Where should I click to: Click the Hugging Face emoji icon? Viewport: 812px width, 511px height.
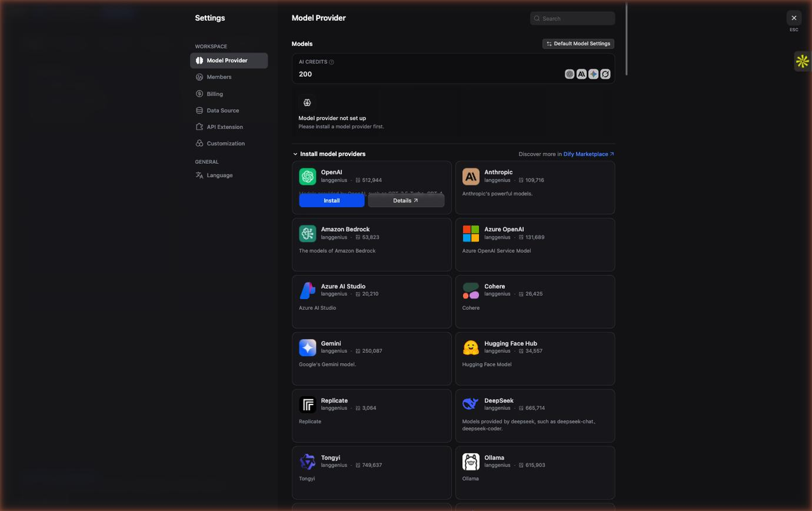click(x=471, y=347)
